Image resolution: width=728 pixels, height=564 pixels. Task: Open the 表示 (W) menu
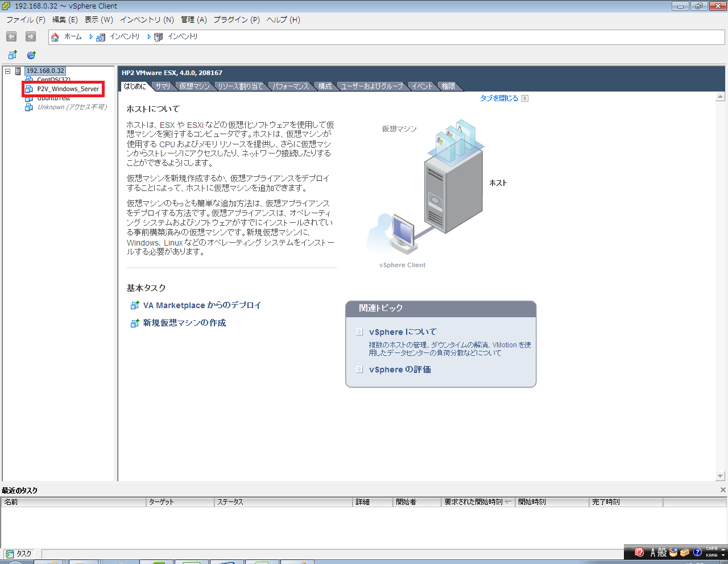(99, 19)
